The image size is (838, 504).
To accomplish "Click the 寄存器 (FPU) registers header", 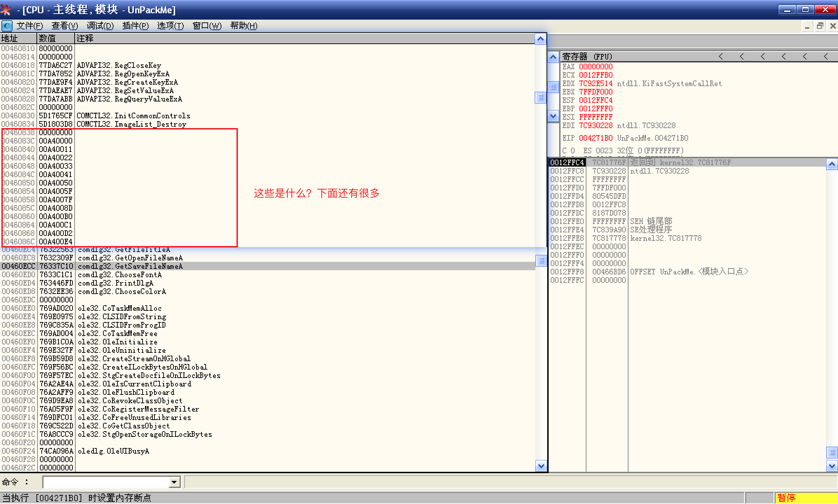I will click(587, 56).
